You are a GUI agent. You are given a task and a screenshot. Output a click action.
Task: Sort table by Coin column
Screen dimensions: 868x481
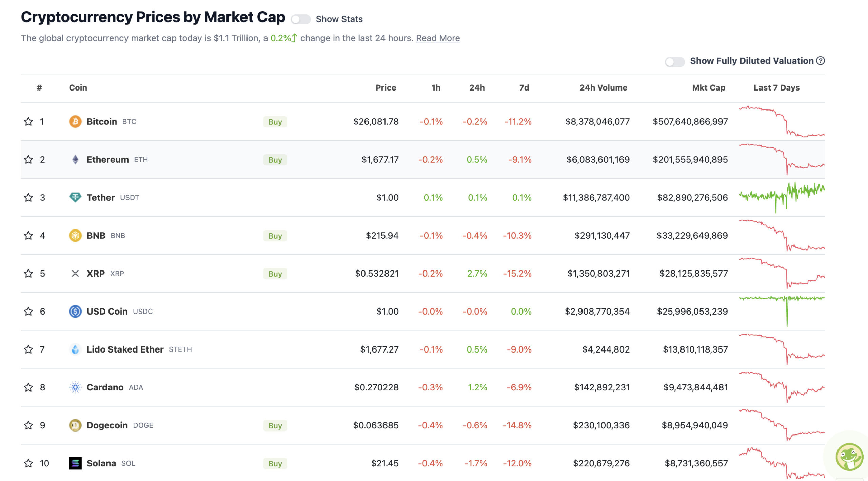click(x=78, y=88)
